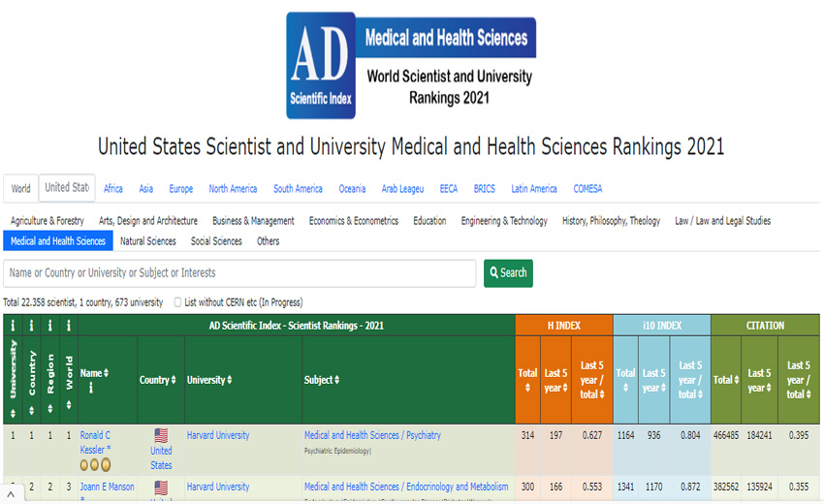Switch to the Europe region tab
Image resolution: width=824 pixels, height=504 pixels.
pyautogui.click(x=180, y=189)
